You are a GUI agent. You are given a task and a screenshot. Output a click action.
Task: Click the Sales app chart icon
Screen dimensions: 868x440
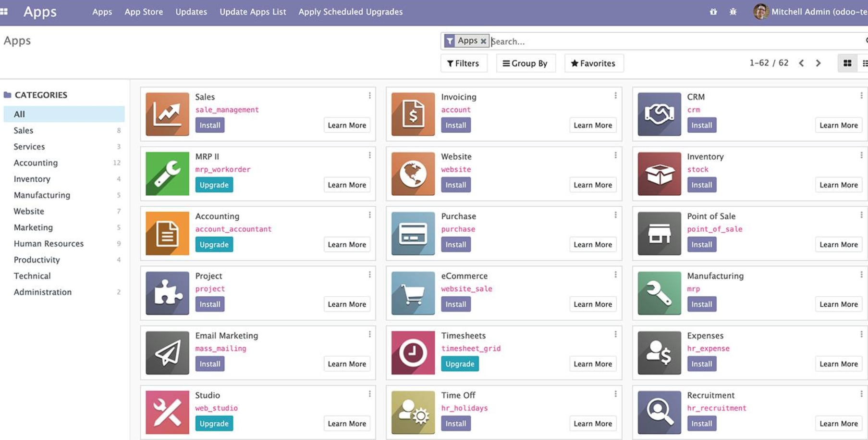coord(167,114)
